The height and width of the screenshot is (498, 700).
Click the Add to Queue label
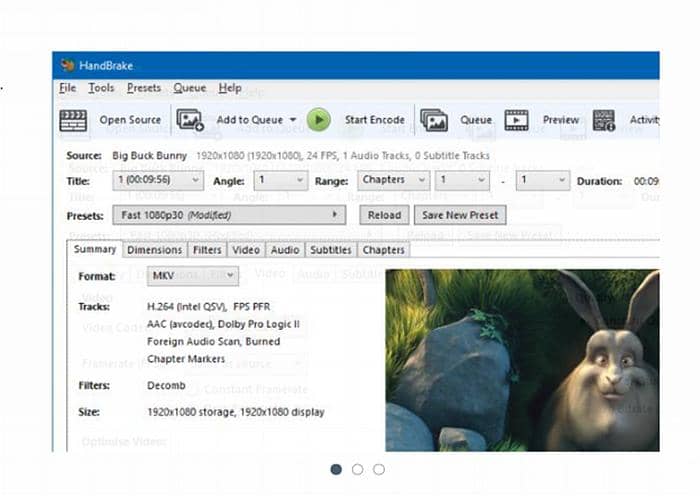pyautogui.click(x=250, y=120)
